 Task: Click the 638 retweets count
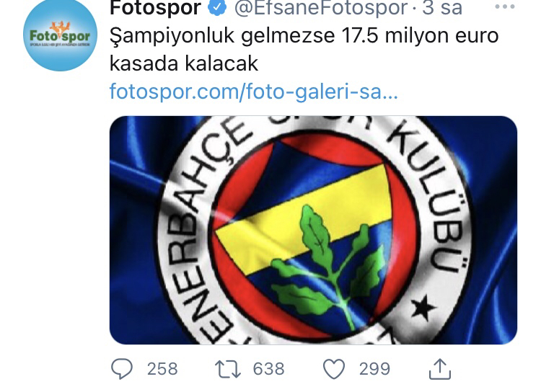(x=268, y=369)
